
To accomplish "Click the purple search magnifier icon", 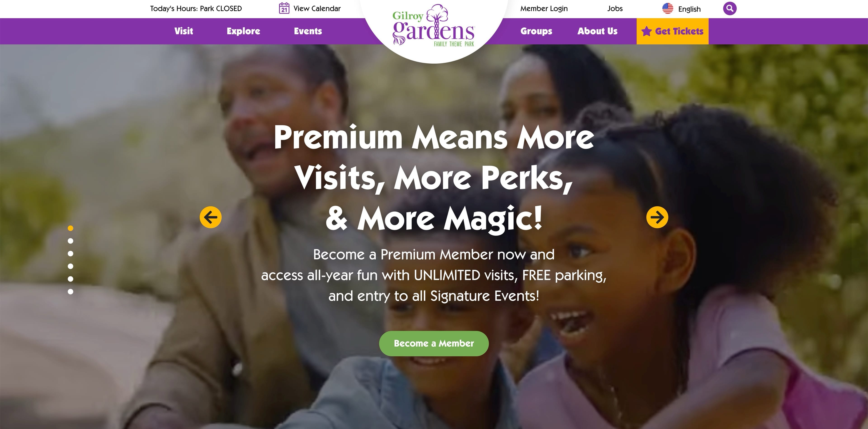I will point(729,8).
